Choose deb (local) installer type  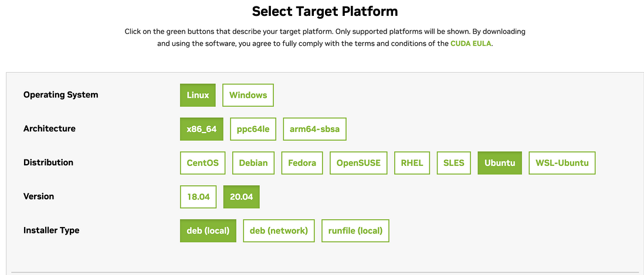208,231
